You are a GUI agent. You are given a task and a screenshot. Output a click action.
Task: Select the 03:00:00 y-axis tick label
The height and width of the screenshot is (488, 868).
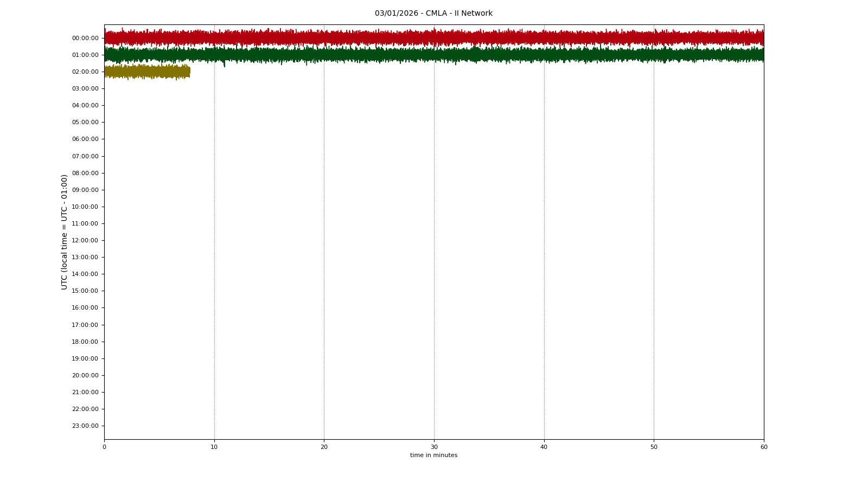coord(85,89)
